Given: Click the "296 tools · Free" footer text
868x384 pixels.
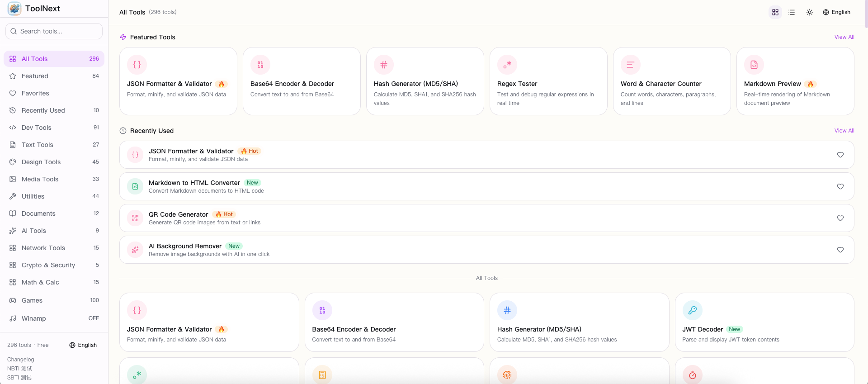Looking at the screenshot, I should [28, 345].
